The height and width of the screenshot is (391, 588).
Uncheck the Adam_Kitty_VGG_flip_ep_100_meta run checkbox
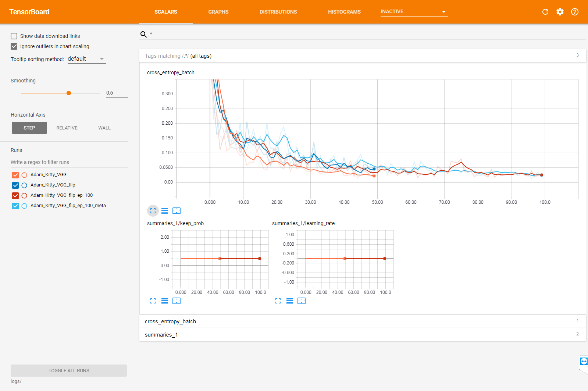(x=15, y=206)
